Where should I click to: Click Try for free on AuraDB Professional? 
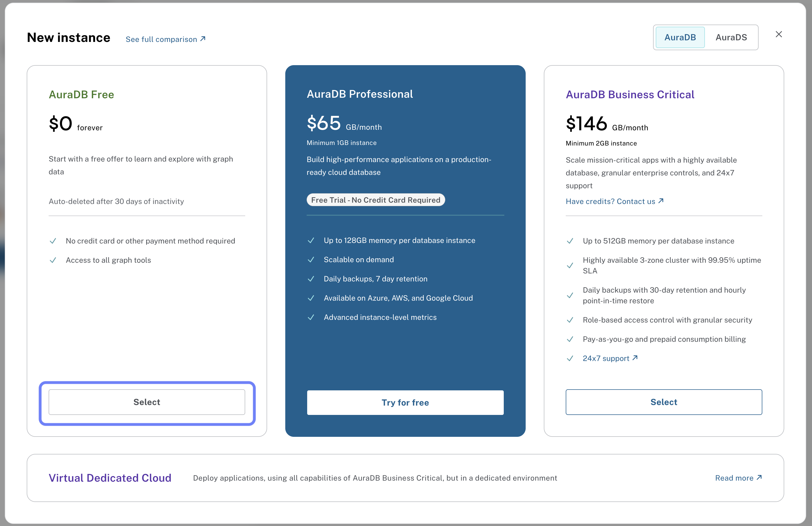click(x=405, y=402)
